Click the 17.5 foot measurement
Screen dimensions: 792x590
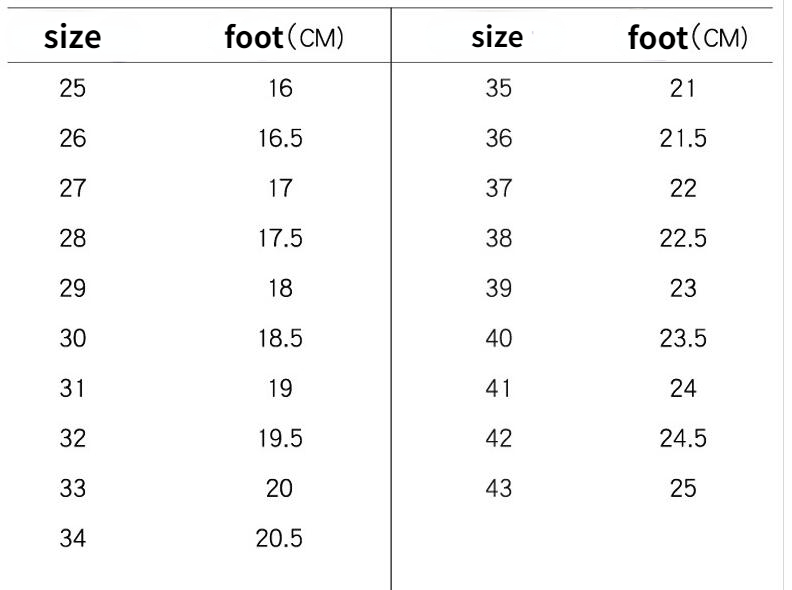280,238
